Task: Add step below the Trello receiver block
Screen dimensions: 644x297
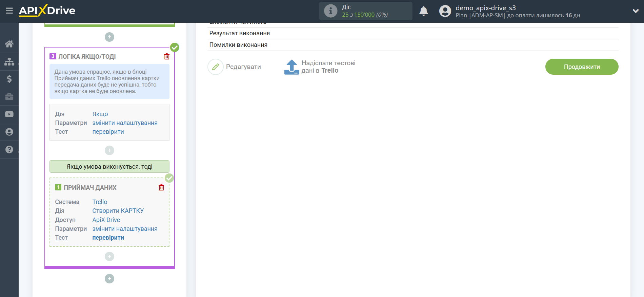Action: (109, 257)
